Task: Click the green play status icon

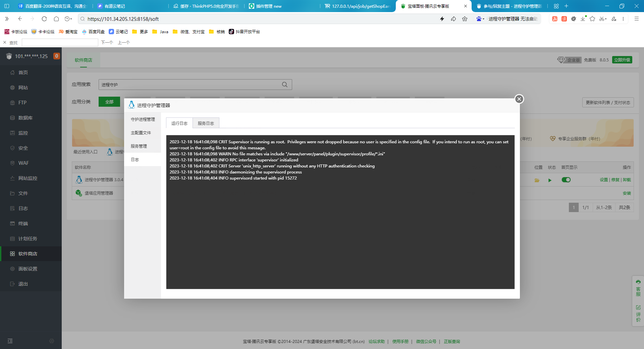Action: 550,180
